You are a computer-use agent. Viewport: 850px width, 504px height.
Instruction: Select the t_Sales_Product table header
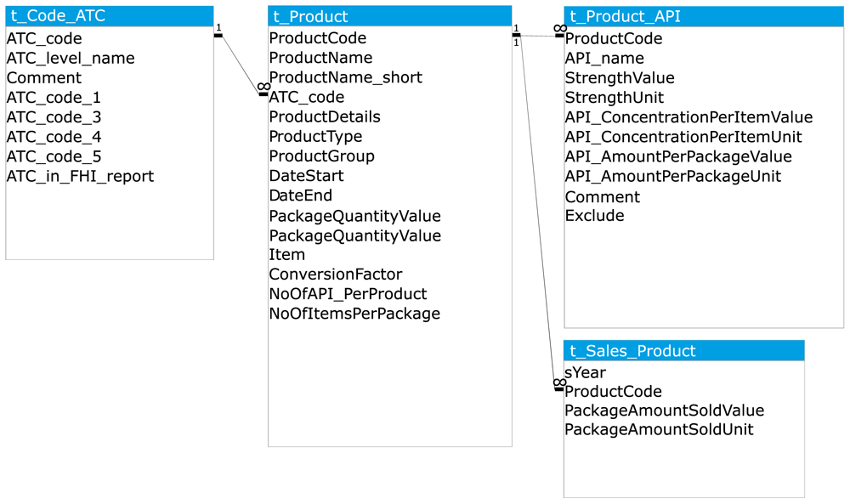pos(684,351)
